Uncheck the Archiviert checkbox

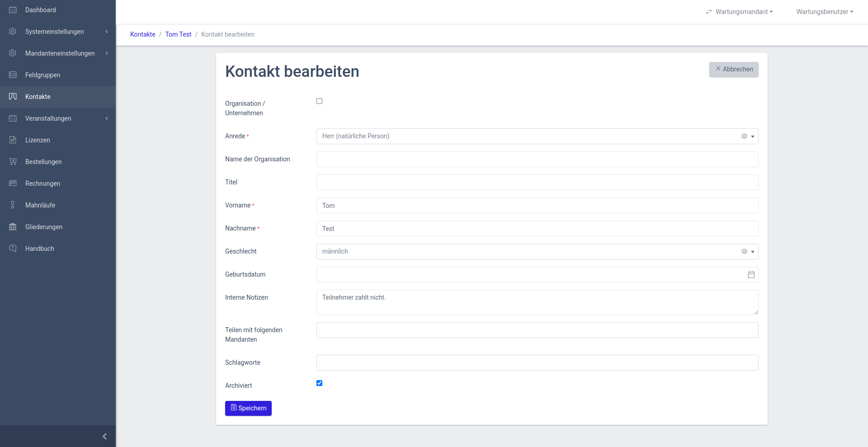tap(319, 383)
